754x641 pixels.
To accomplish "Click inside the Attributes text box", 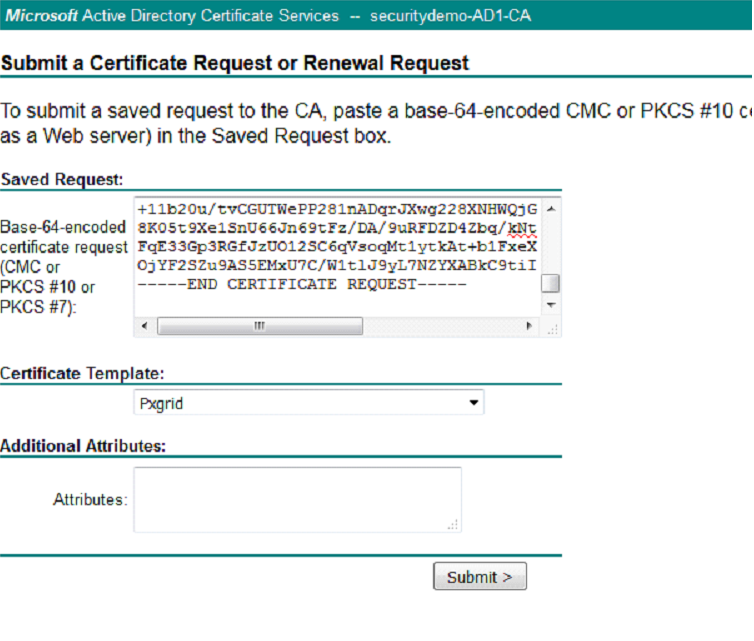I will (297, 500).
